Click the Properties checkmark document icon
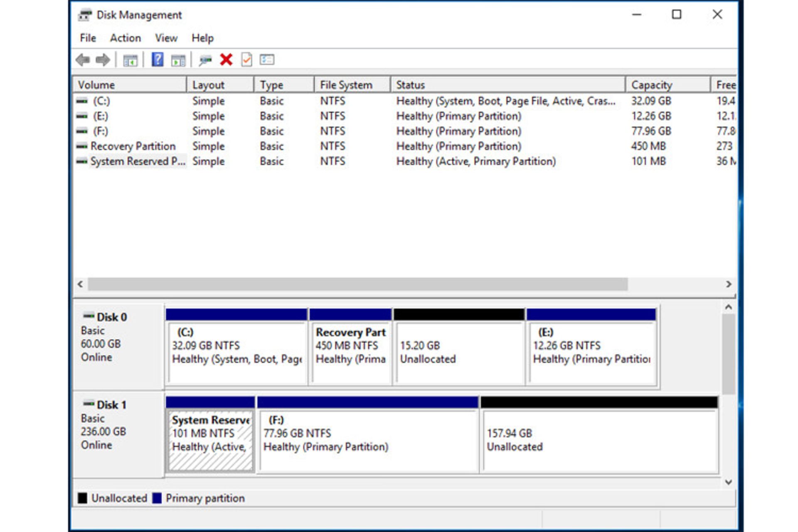Image resolution: width=798 pixels, height=532 pixels. click(x=246, y=60)
